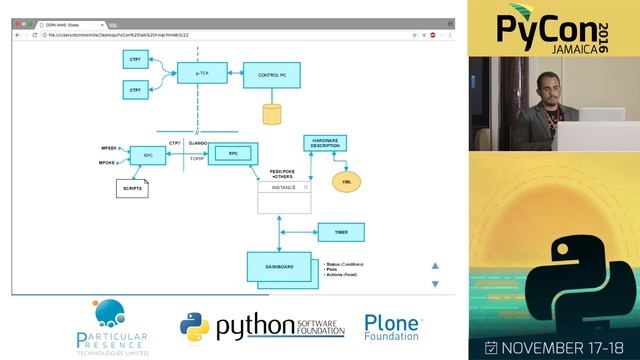Click the DJANGO label
Screen dimensions: 640x360
click(x=198, y=143)
